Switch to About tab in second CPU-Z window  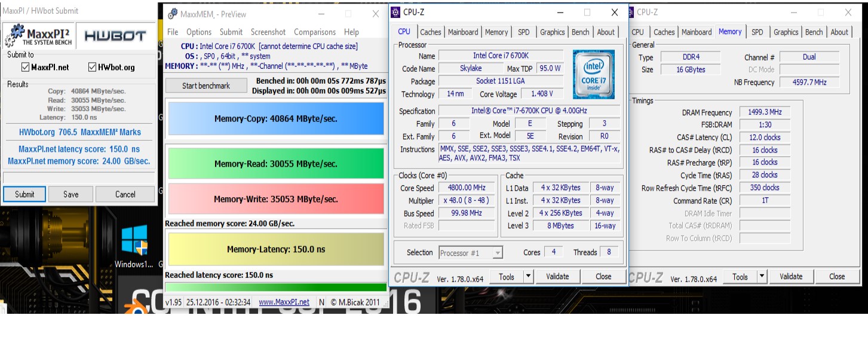pos(839,32)
